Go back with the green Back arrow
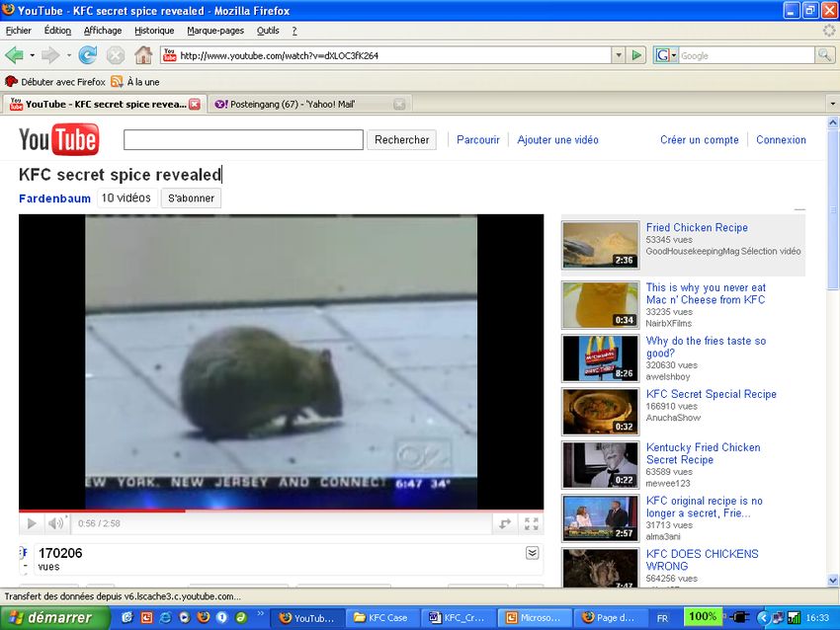 coord(15,55)
